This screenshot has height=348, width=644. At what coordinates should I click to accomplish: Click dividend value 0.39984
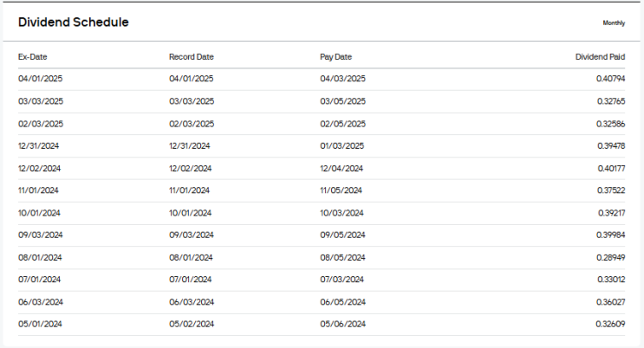coord(611,235)
